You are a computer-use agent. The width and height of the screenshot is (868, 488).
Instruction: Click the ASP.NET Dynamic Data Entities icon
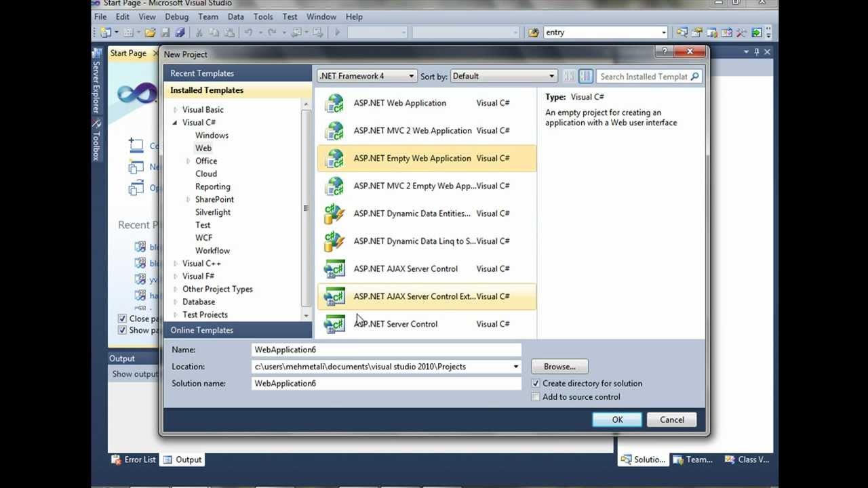tap(334, 213)
